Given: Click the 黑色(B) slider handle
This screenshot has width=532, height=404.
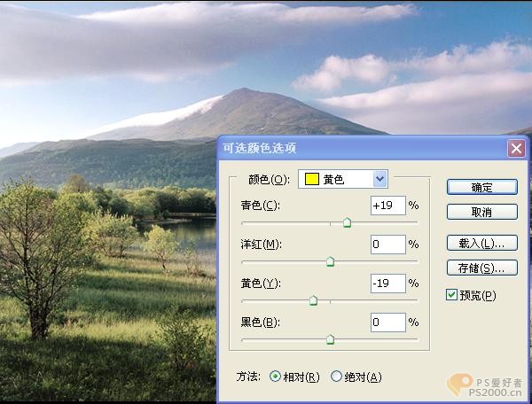Looking at the screenshot, I should point(330,339).
